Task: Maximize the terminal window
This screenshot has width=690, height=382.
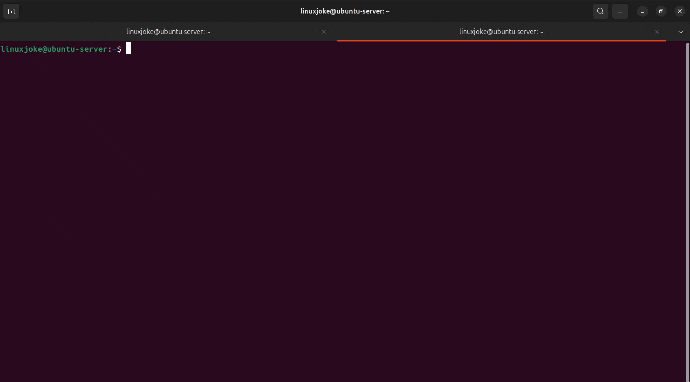Action: click(661, 11)
